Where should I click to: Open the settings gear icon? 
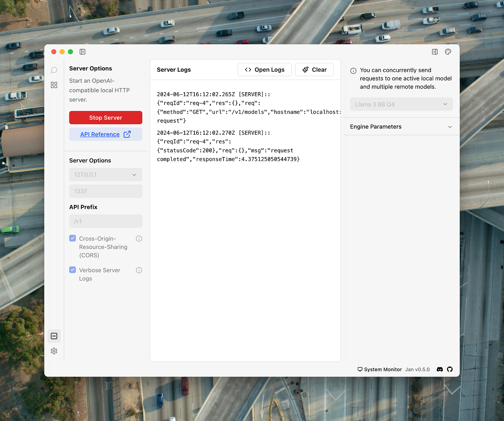pyautogui.click(x=54, y=351)
